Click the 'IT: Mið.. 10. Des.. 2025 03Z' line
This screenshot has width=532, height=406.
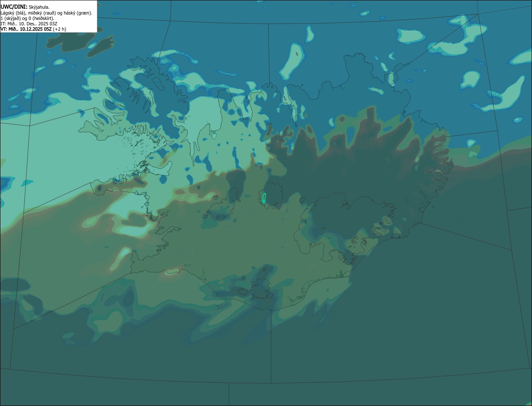(29, 23)
